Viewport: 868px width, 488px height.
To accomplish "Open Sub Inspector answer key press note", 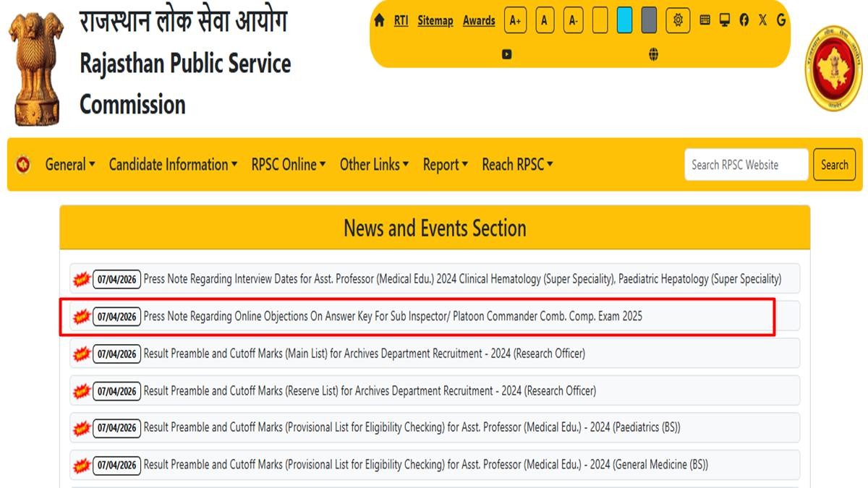I will [x=393, y=317].
